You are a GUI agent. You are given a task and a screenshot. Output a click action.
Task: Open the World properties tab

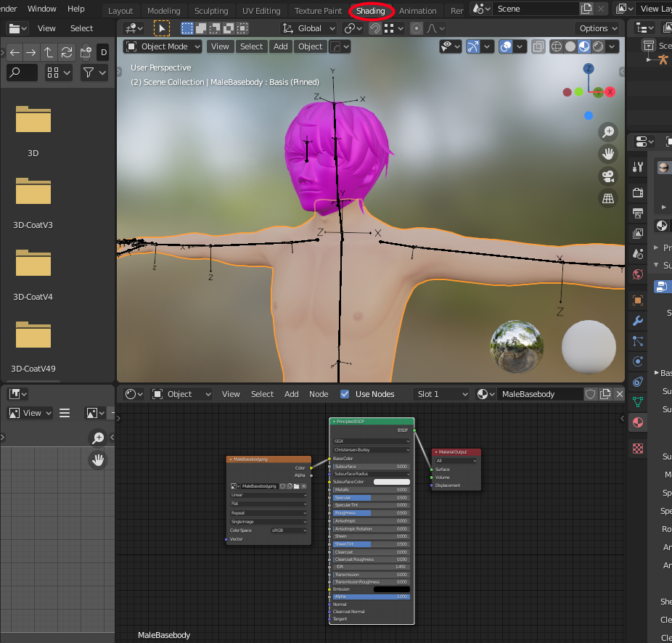[x=638, y=274]
